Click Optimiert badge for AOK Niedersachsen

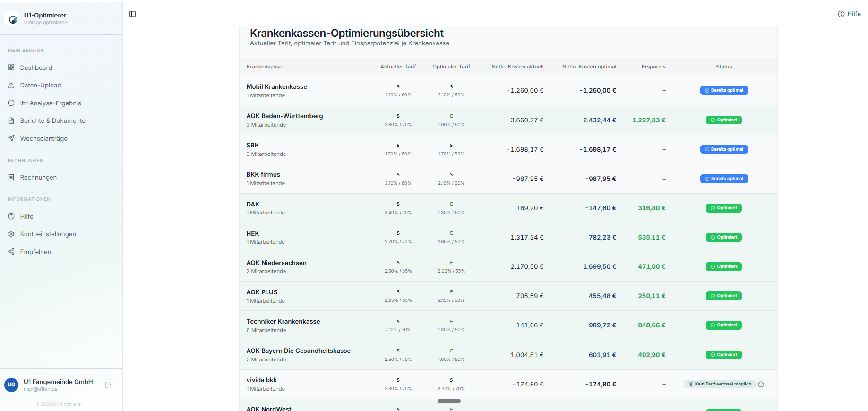click(724, 266)
